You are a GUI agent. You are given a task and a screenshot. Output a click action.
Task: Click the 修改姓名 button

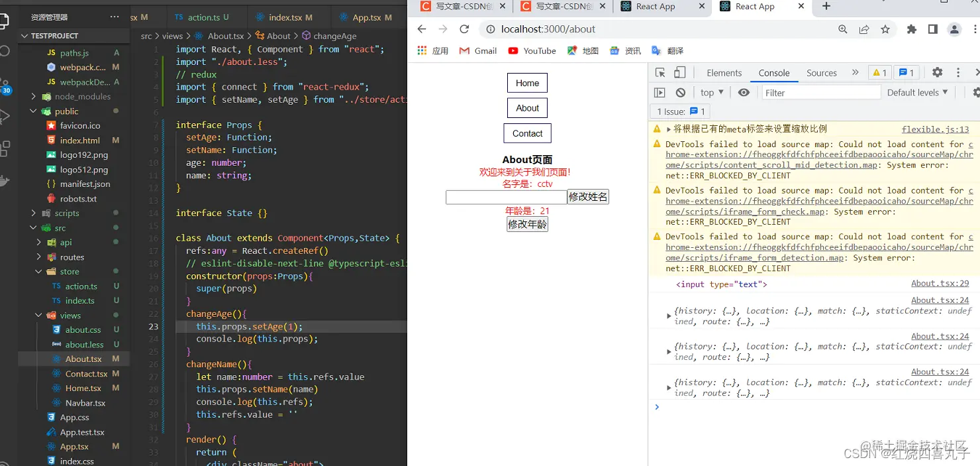pos(588,197)
